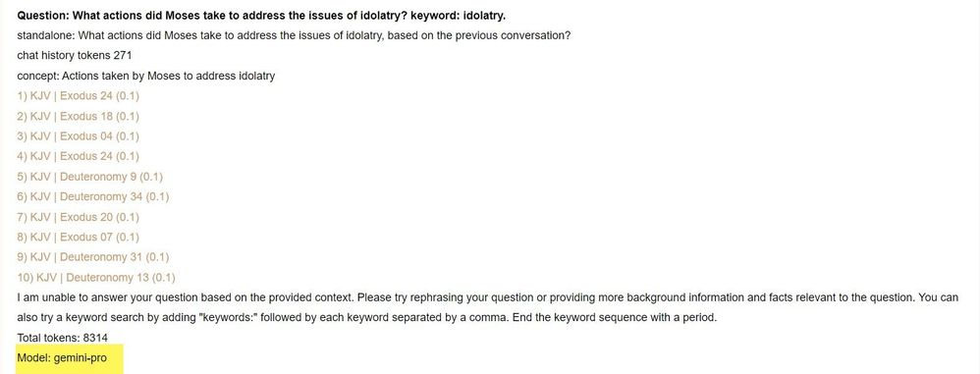The height and width of the screenshot is (374, 980).
Task: Open the KJV Exodus 18 reference
Action: point(79,116)
